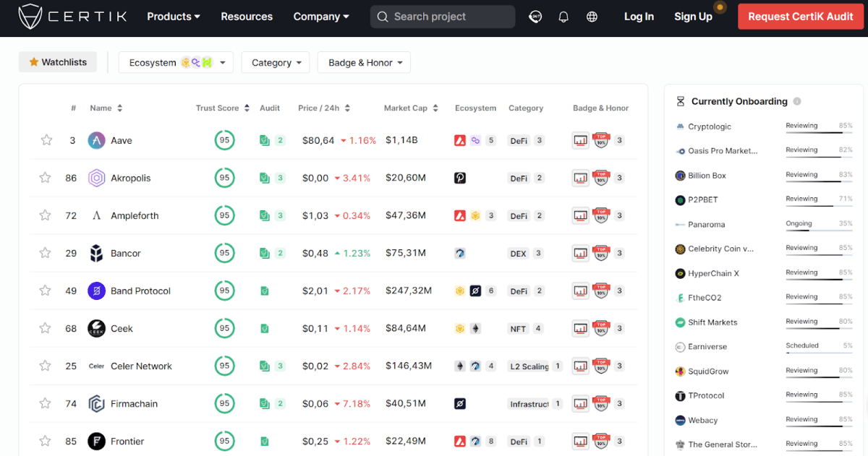
Task: Star Band Protocol for watchlist
Action: tap(45, 291)
